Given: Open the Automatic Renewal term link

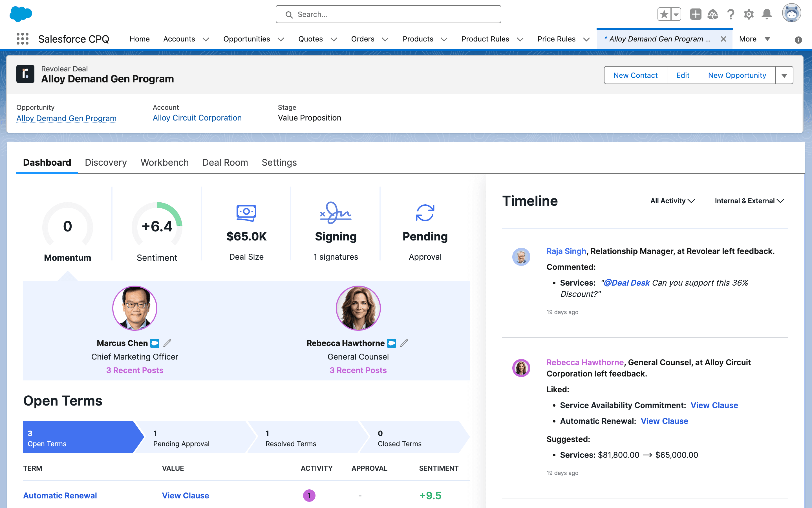Looking at the screenshot, I should pyautogui.click(x=60, y=495).
